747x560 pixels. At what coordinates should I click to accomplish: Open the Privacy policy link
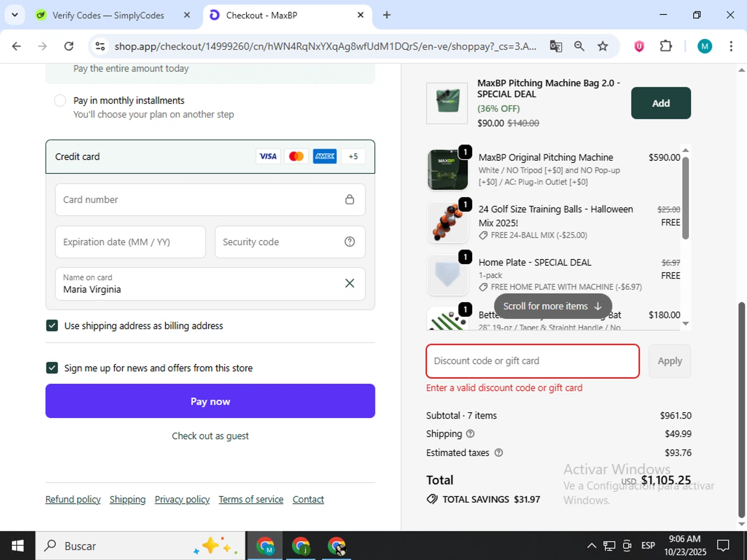point(182,499)
